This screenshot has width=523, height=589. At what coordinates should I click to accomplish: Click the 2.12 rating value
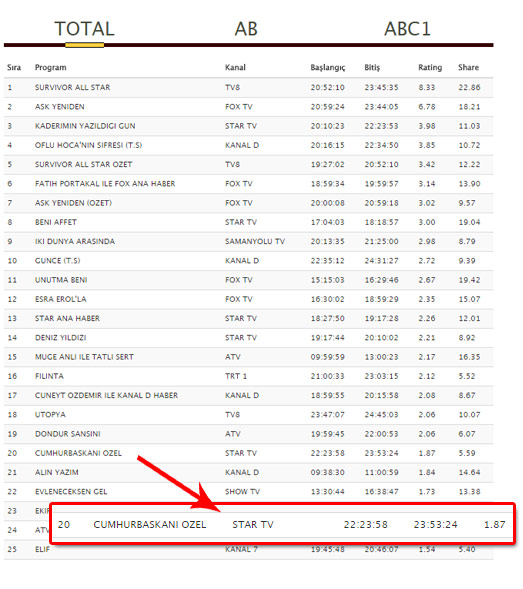click(x=427, y=376)
